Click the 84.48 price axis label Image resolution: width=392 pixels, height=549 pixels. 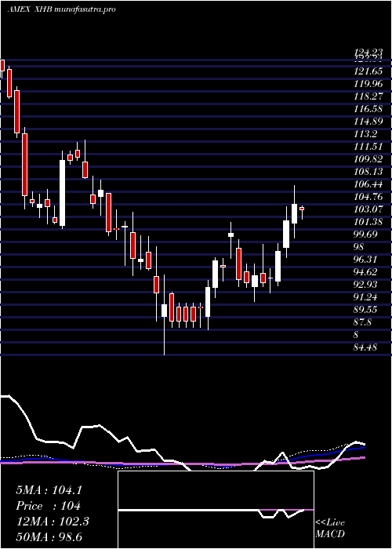[366, 347]
